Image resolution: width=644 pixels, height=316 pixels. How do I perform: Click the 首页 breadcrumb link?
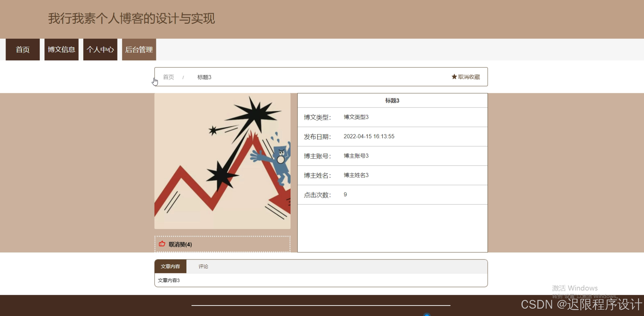[x=169, y=77]
